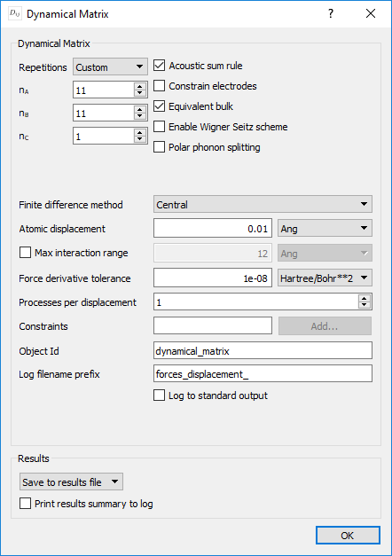Image resolution: width=392 pixels, height=556 pixels.
Task: Enable Constrain electrodes checkbox
Action: click(x=160, y=86)
